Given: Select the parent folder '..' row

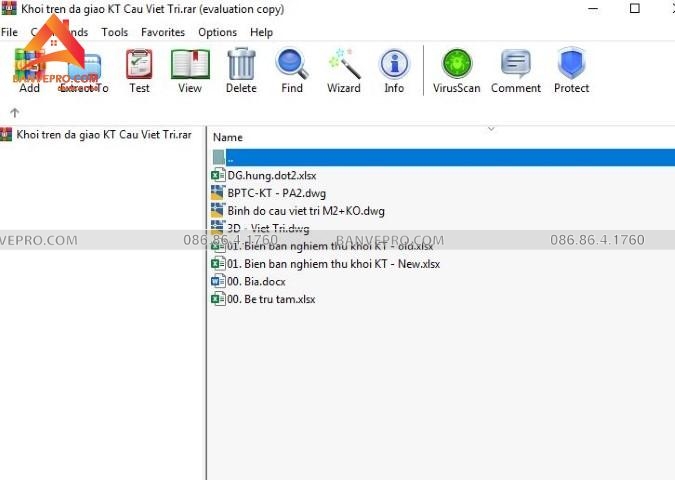Looking at the screenshot, I should pyautogui.click(x=443, y=158).
